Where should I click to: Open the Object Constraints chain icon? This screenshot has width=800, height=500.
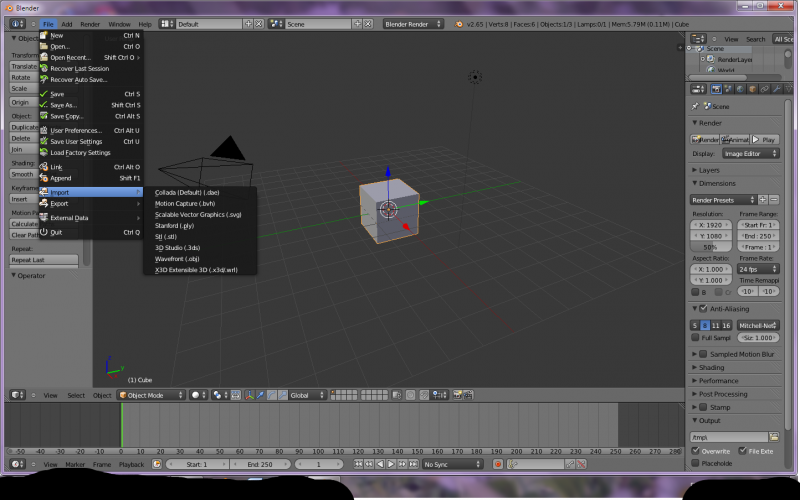(764, 89)
